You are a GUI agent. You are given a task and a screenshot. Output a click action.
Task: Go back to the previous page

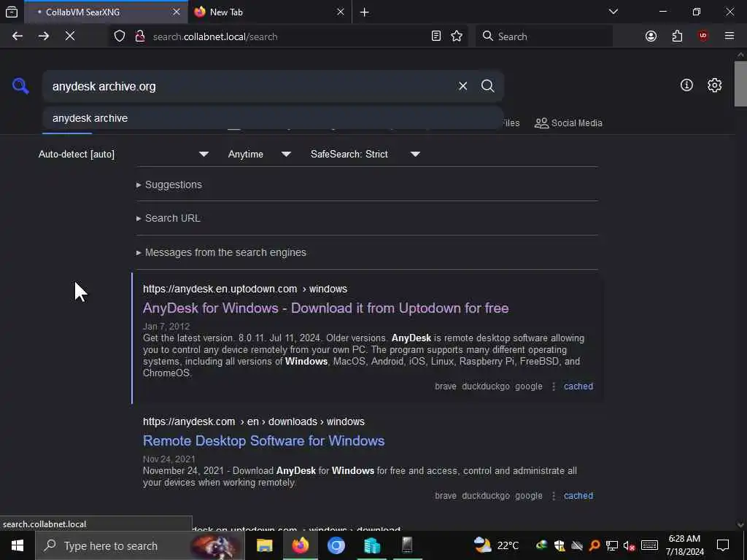coord(18,36)
